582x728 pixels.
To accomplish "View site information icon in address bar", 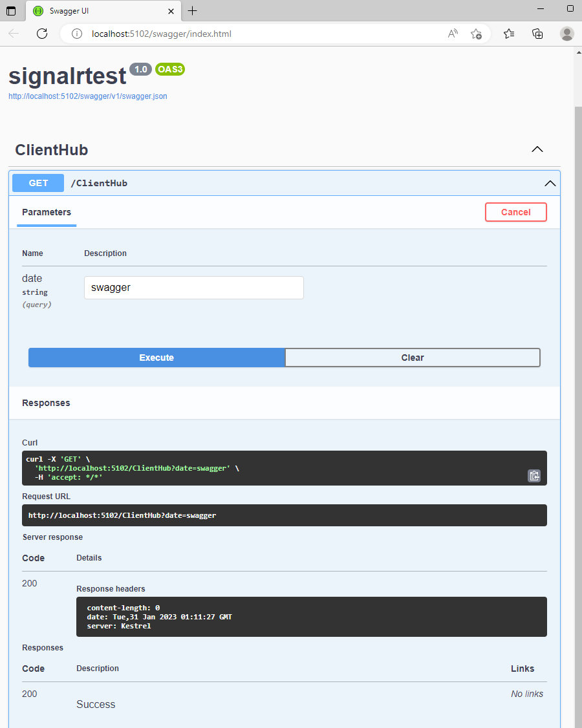I will [77, 34].
